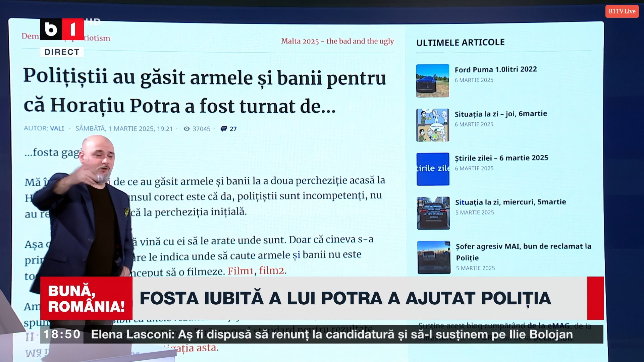Click the Situația la zi miercuri thumbnail
This screenshot has width=644, height=362.
pyautogui.click(x=433, y=213)
